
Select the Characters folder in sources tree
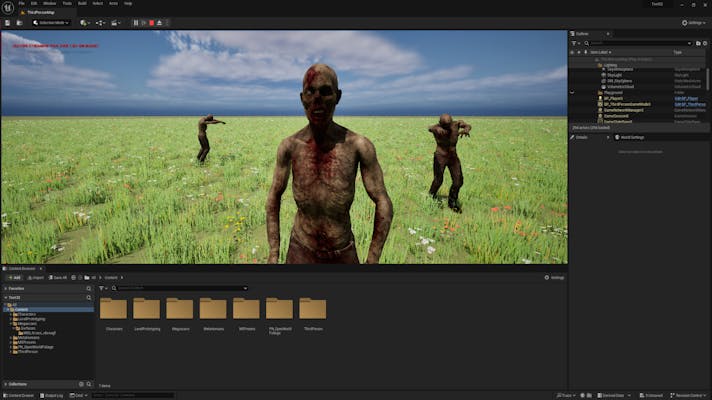27,314
